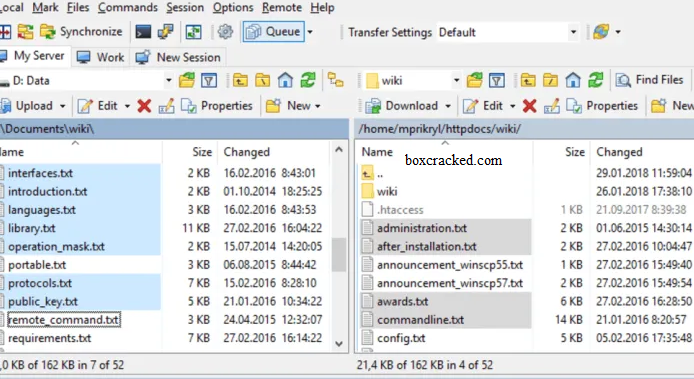Screen dimensions: 694x379
Task: Open Transfer Settings Default combo box
Action: (508, 32)
